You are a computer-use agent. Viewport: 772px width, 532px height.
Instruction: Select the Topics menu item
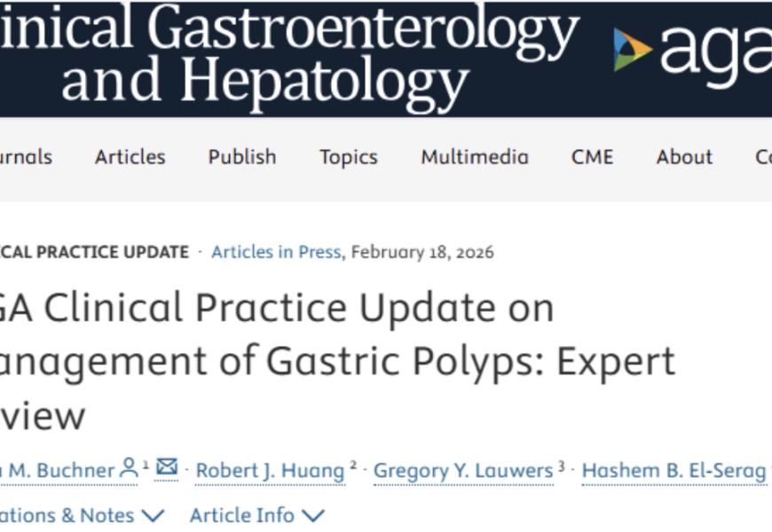tap(349, 157)
